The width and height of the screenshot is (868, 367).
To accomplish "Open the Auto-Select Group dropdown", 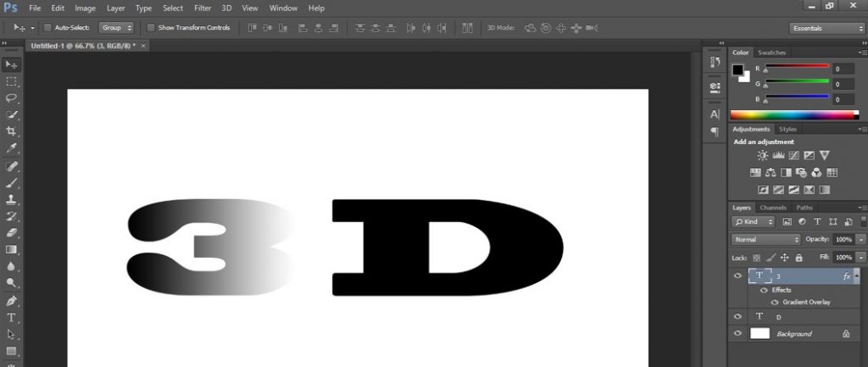I will click(x=116, y=28).
